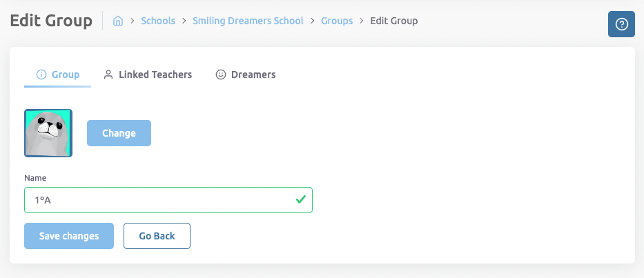644x278 pixels.
Task: Open help with the question mark button
Action: click(621, 24)
